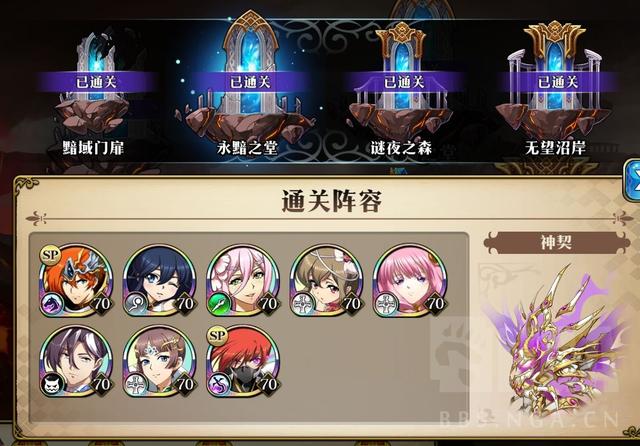
Task: Select the 黯域门扉 portal stage
Action: [93, 94]
